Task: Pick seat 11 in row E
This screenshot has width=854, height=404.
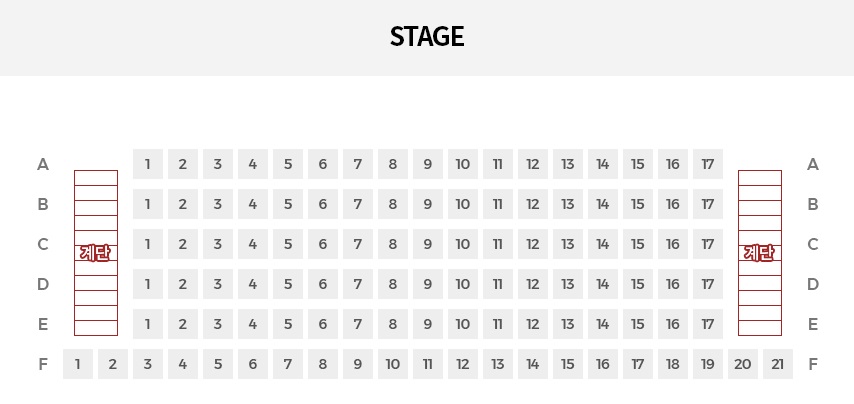Action: pyautogui.click(x=498, y=324)
